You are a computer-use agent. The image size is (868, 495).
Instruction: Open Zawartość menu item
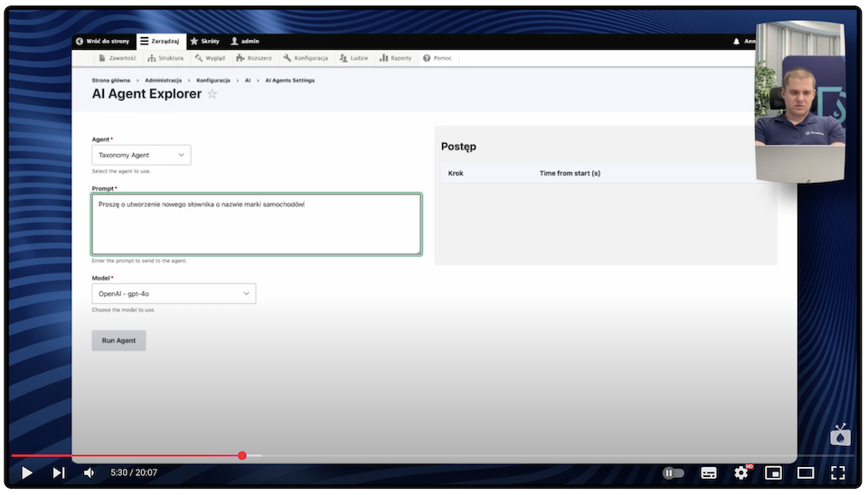tap(118, 58)
